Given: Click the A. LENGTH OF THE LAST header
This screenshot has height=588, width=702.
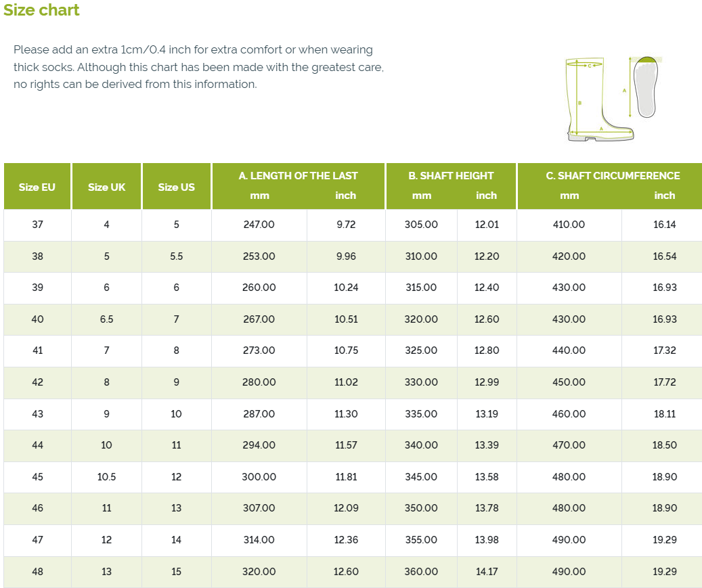Looking at the screenshot, I should point(298,176).
